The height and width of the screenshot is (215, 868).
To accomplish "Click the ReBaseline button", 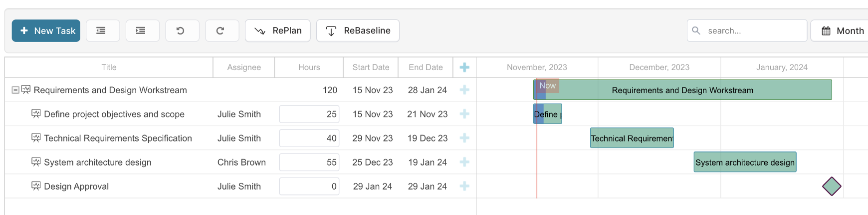I will (358, 30).
